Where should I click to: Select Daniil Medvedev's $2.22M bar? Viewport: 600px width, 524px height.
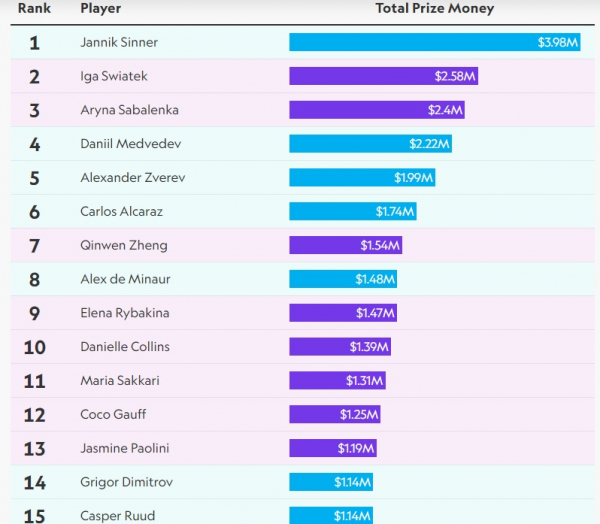(371, 144)
